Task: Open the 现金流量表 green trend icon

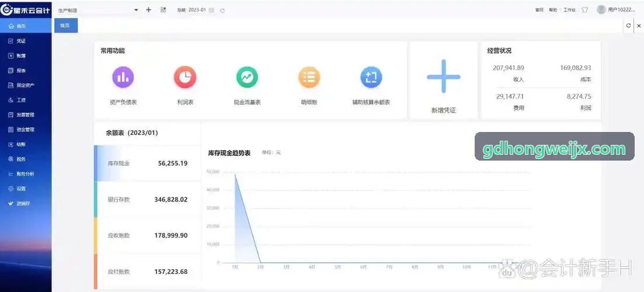Action: (247, 77)
